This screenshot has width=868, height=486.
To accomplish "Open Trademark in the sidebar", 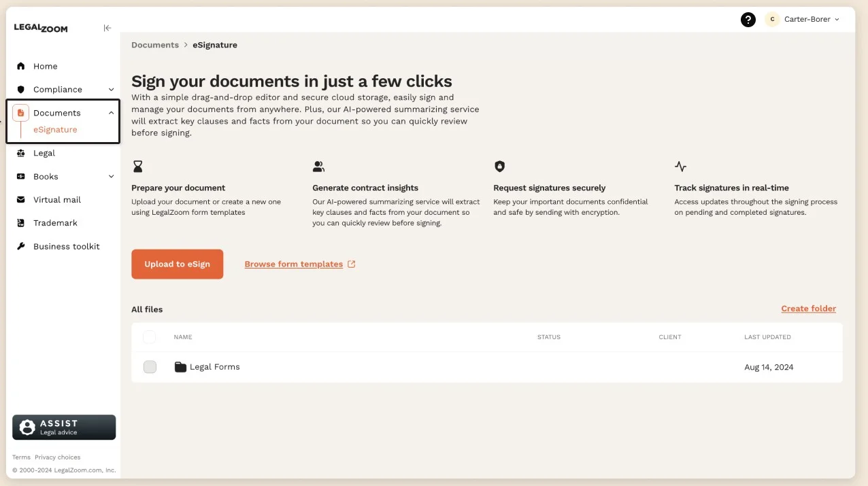I will click(55, 223).
